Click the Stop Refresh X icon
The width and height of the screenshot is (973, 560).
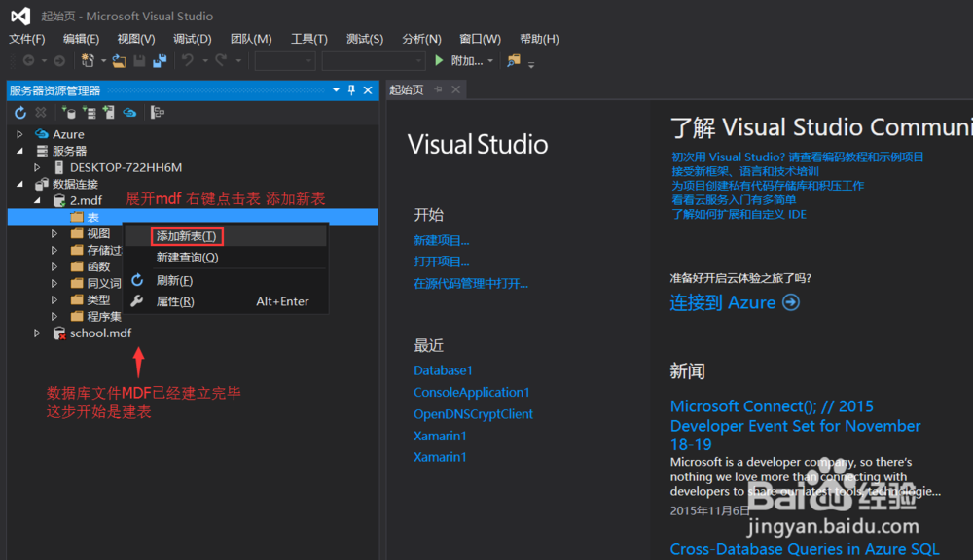[41, 112]
